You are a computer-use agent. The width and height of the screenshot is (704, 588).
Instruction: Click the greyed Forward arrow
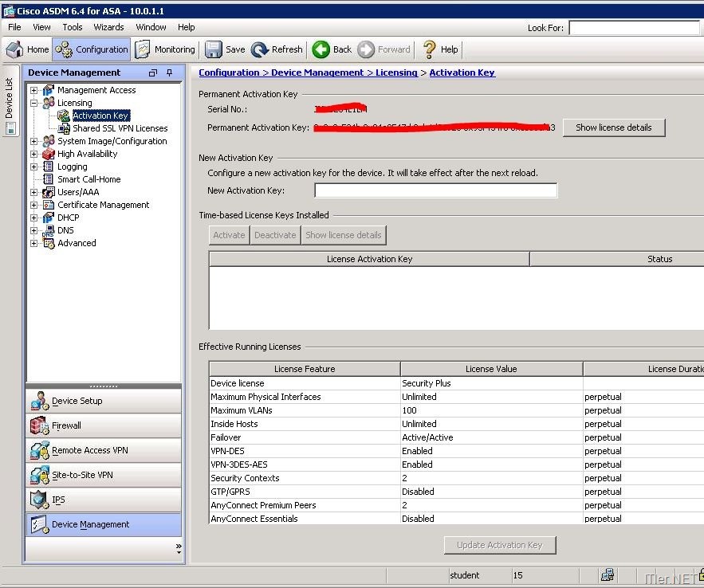coord(366,49)
